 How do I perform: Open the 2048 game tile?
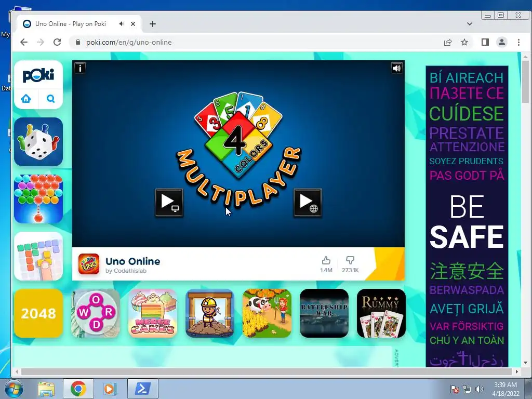click(38, 313)
